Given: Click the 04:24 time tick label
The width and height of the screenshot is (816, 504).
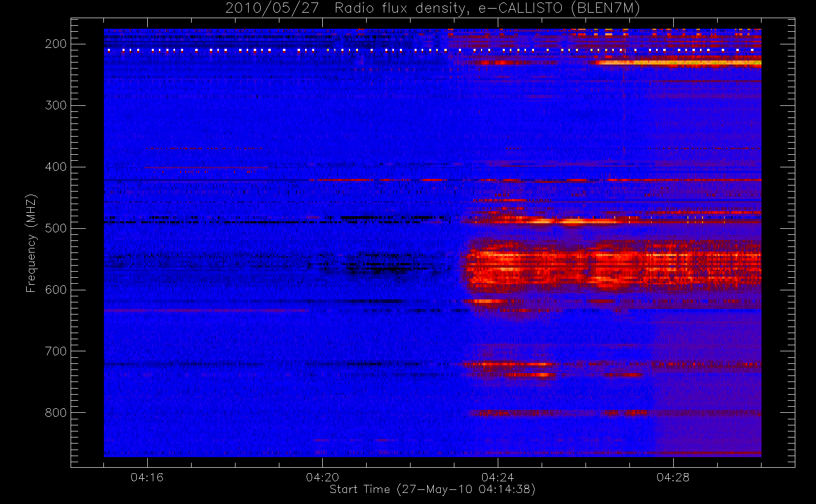Looking at the screenshot, I should coord(498,477).
